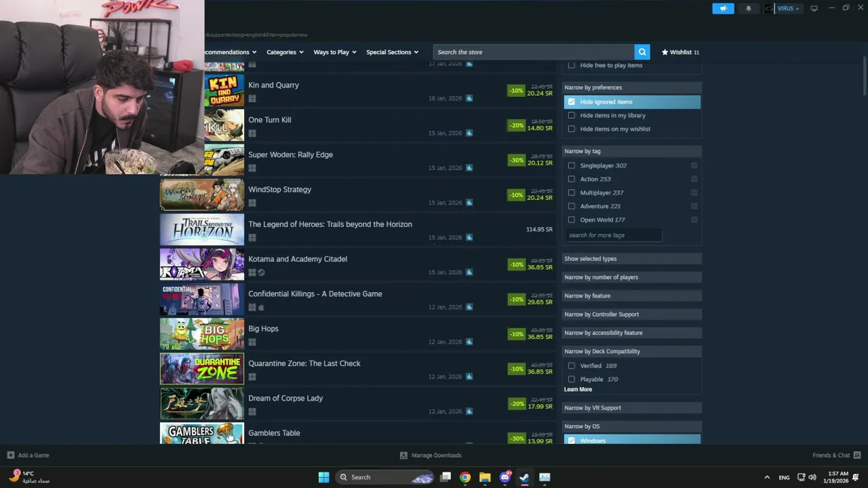Screen dimensions: 868x488
Task: Check Hide items on my wishlist
Action: point(572,129)
